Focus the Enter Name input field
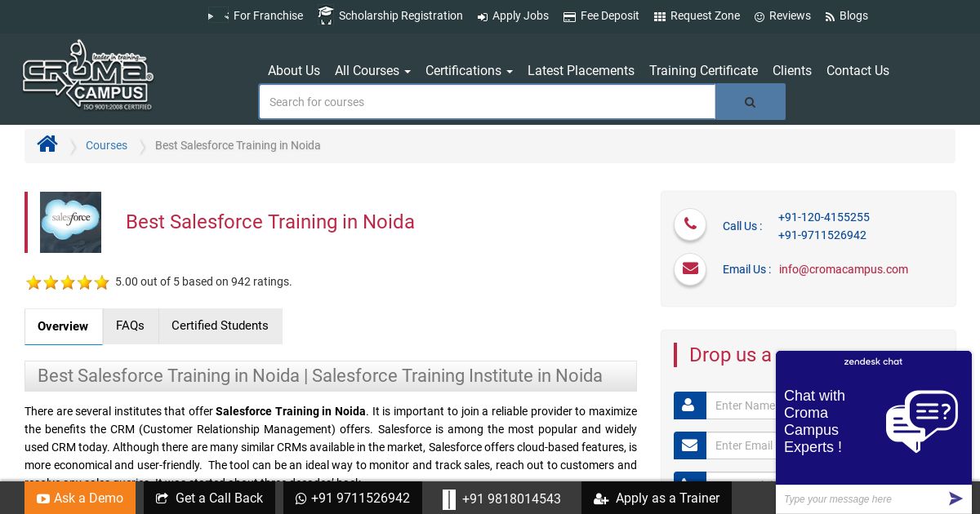 tap(741, 405)
